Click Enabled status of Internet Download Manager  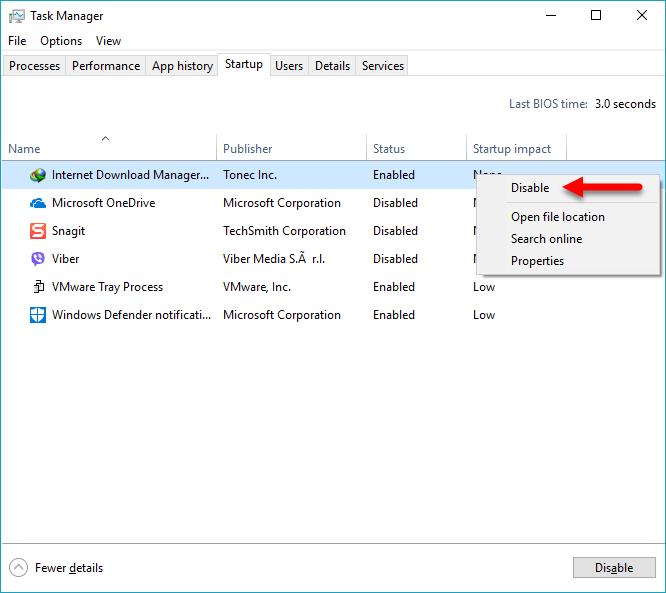click(394, 175)
